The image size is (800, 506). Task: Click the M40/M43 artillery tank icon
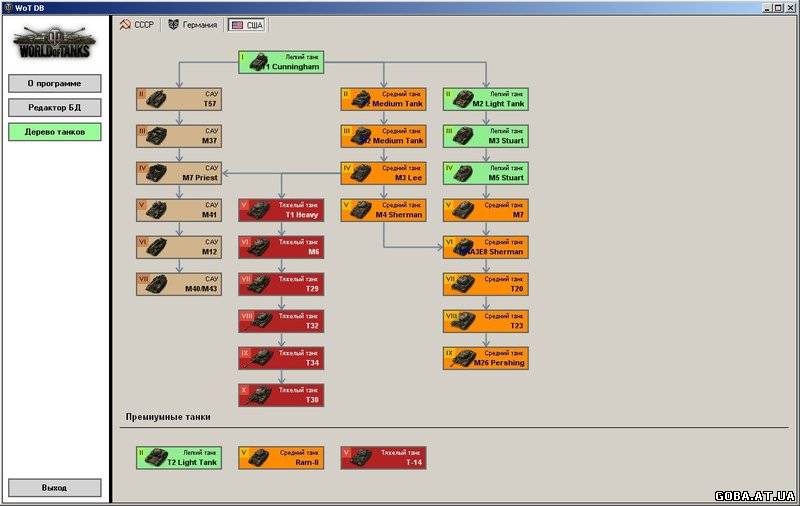156,284
